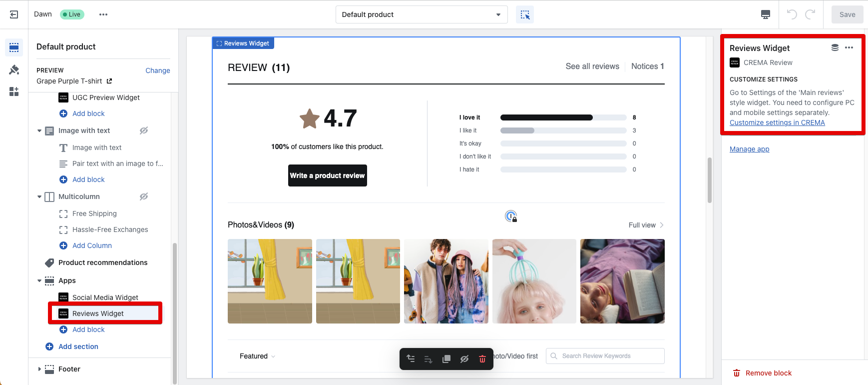
Task: Show the hidden Image with text section
Action: 144,130
